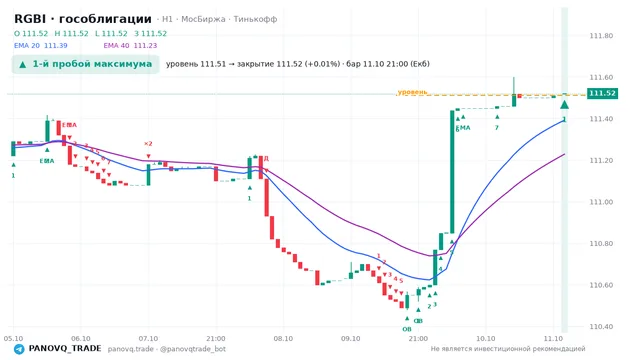Click the open value 'O 111.52'

(31, 33)
